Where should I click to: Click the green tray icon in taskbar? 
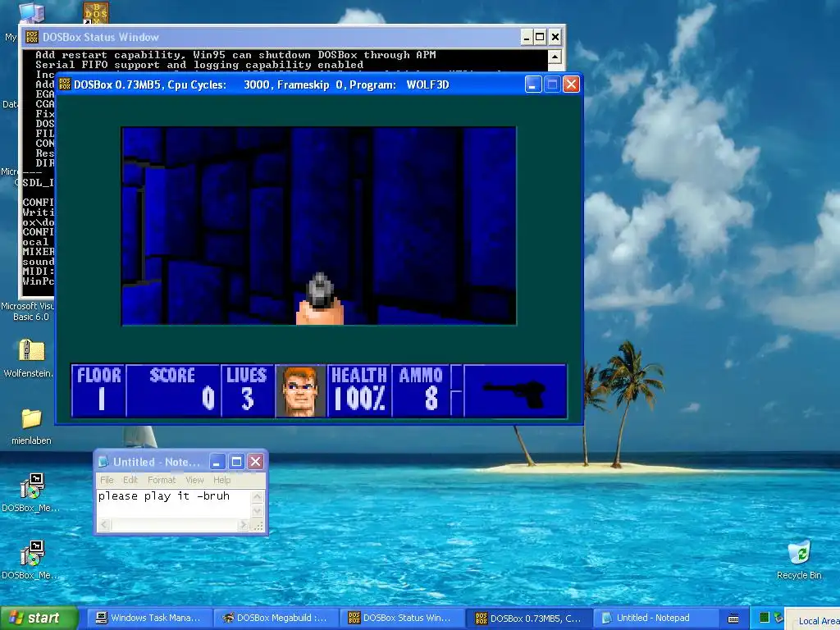point(765,618)
